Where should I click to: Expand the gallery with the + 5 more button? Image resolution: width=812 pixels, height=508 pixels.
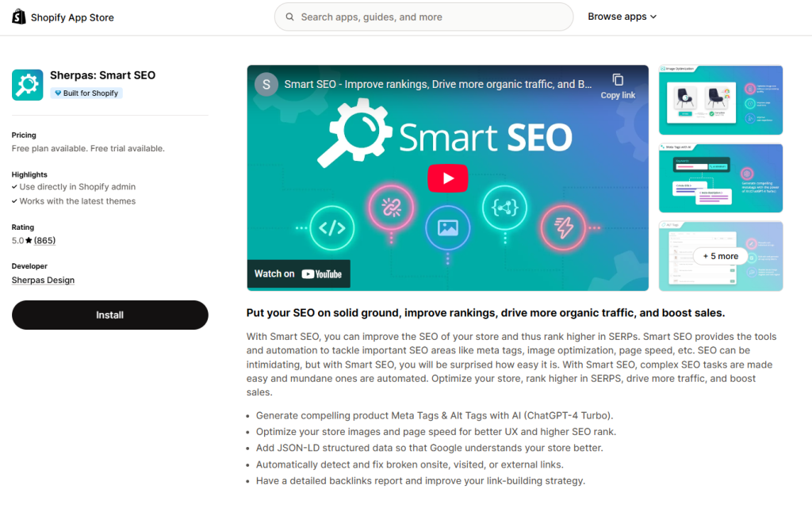720,256
